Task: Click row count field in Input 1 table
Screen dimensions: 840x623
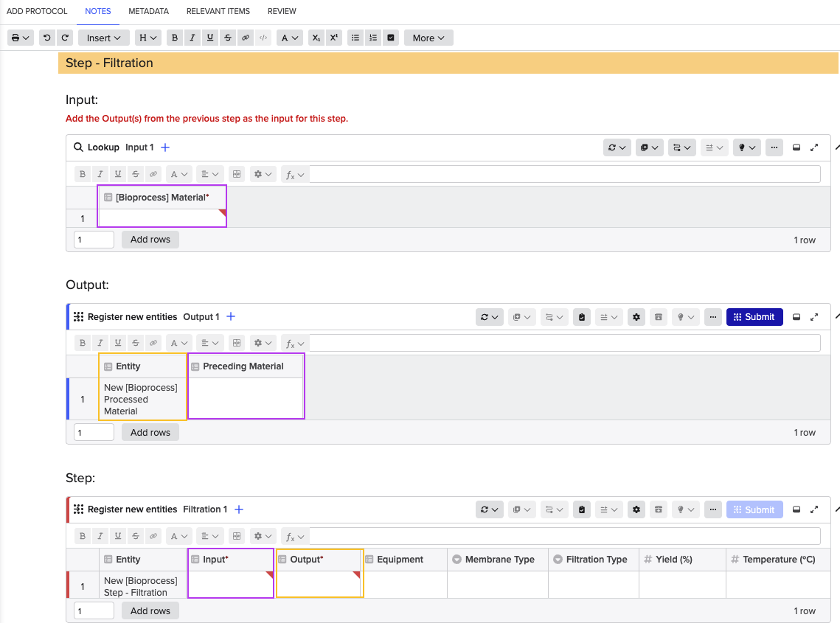Action: pyautogui.click(x=94, y=240)
